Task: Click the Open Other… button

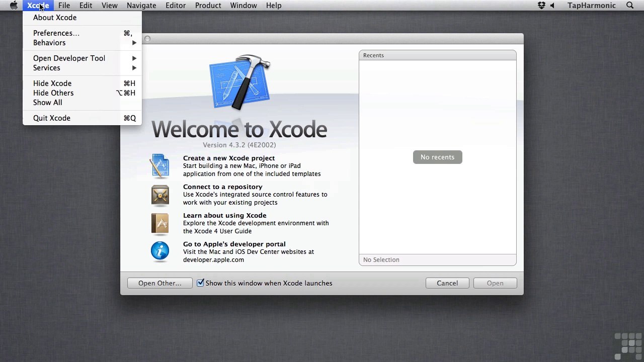Action: pyautogui.click(x=160, y=283)
